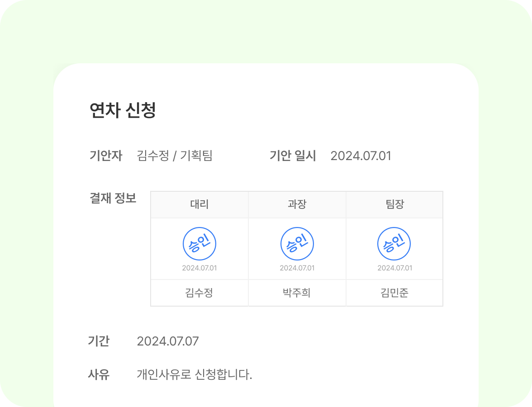Click the 기안 일시 label

[x=293, y=156]
